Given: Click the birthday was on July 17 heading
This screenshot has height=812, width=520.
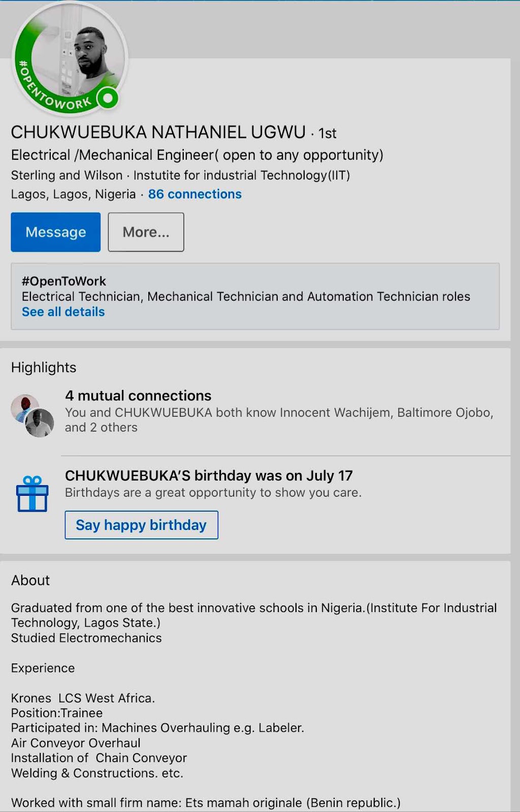Looking at the screenshot, I should (x=209, y=476).
